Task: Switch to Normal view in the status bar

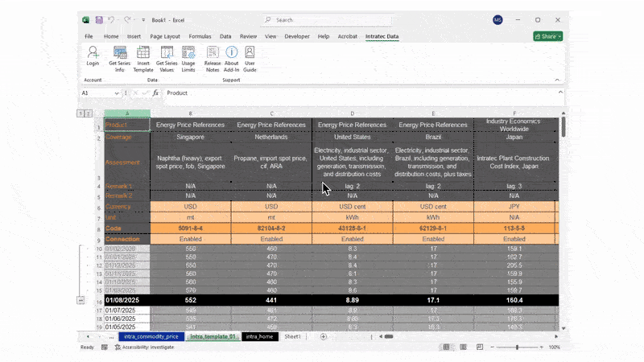Action: 447,348
